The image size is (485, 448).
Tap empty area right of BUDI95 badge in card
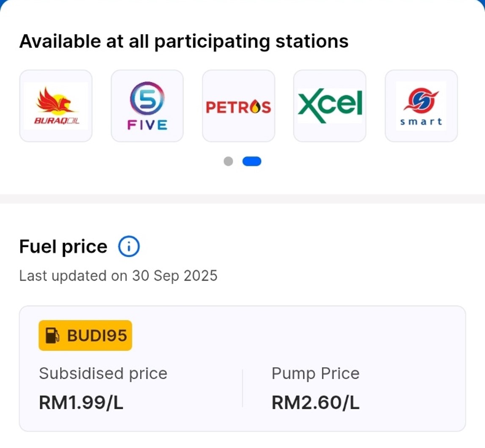(296, 335)
